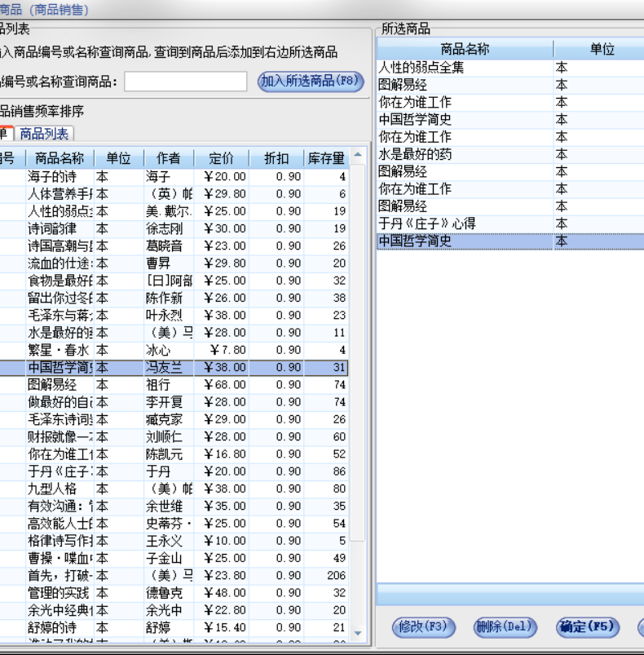This screenshot has width=644, height=655.
Task: Select the 舒婷的诗 product row
Action: pos(174,627)
